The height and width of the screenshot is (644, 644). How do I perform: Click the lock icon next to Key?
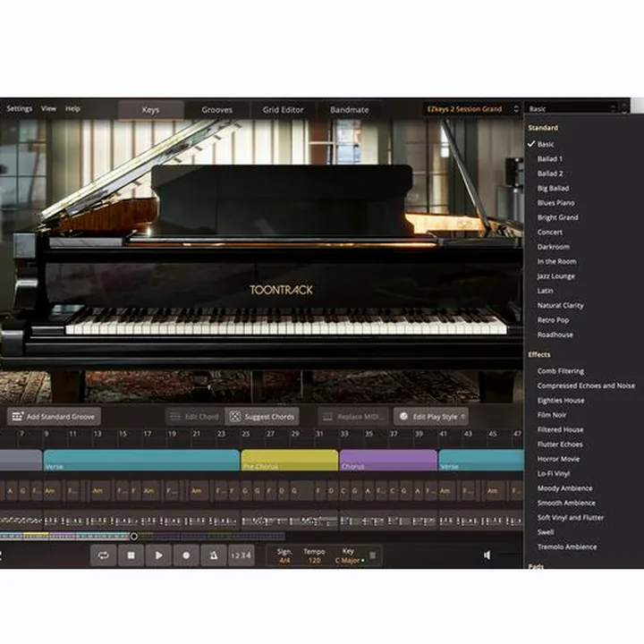point(372,555)
